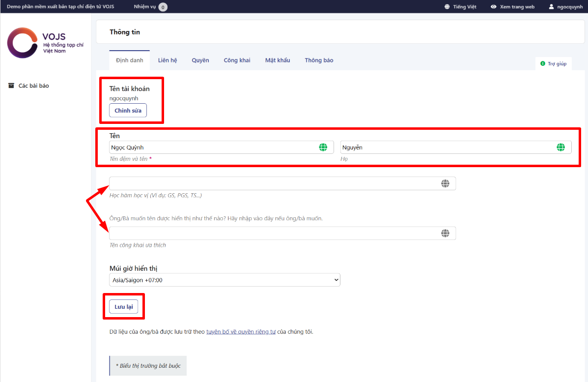The height and width of the screenshot is (382, 588).
Task: Open the tuyên bố về quyền riêng tư link
Action: pos(241,332)
